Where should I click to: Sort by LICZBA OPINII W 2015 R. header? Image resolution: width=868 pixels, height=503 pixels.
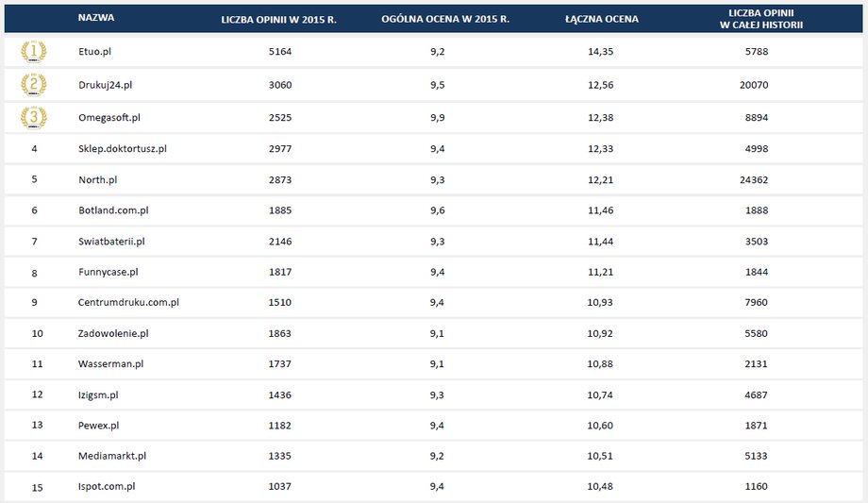click(x=279, y=20)
